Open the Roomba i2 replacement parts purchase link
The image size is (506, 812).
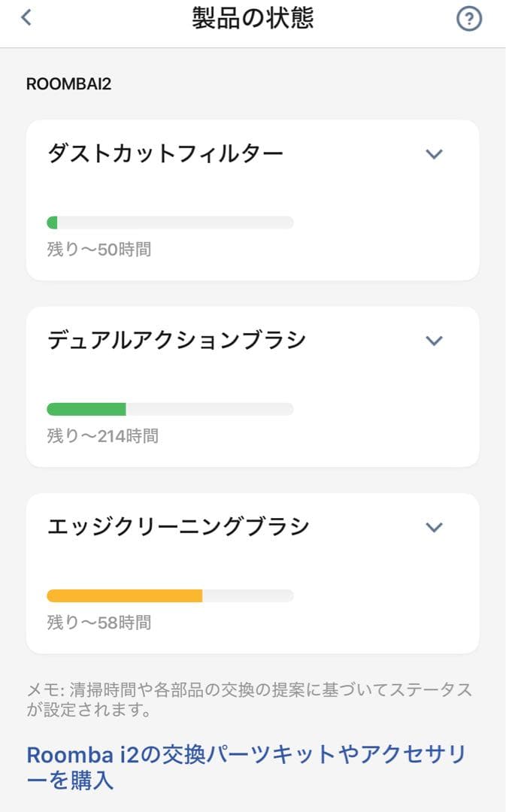pyautogui.click(x=247, y=768)
